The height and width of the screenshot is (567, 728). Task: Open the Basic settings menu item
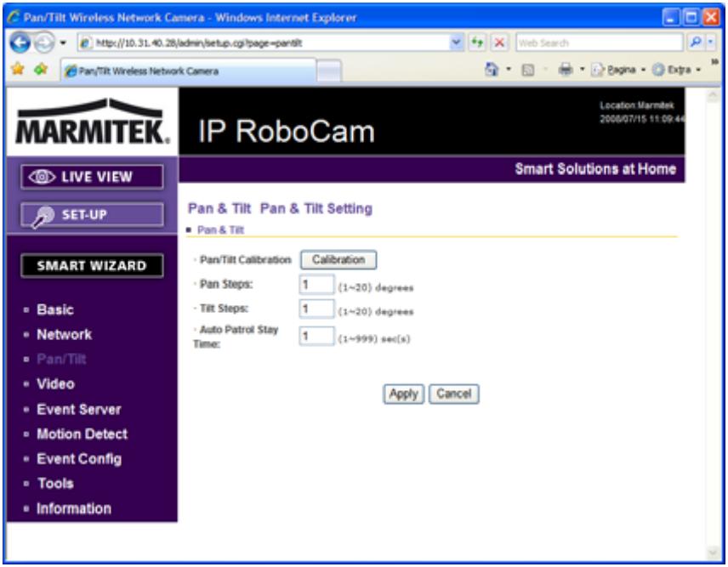tap(54, 309)
